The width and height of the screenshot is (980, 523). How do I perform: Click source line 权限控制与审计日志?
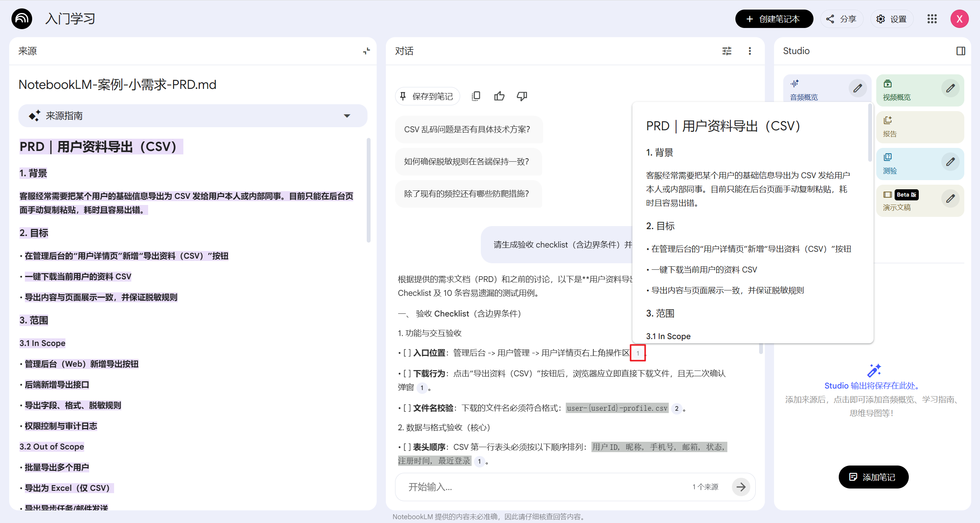click(61, 426)
